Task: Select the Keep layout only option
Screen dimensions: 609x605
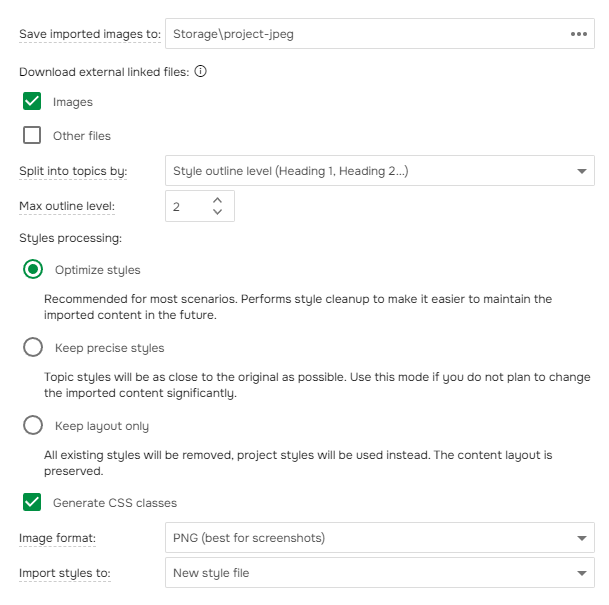Action: pos(33,425)
